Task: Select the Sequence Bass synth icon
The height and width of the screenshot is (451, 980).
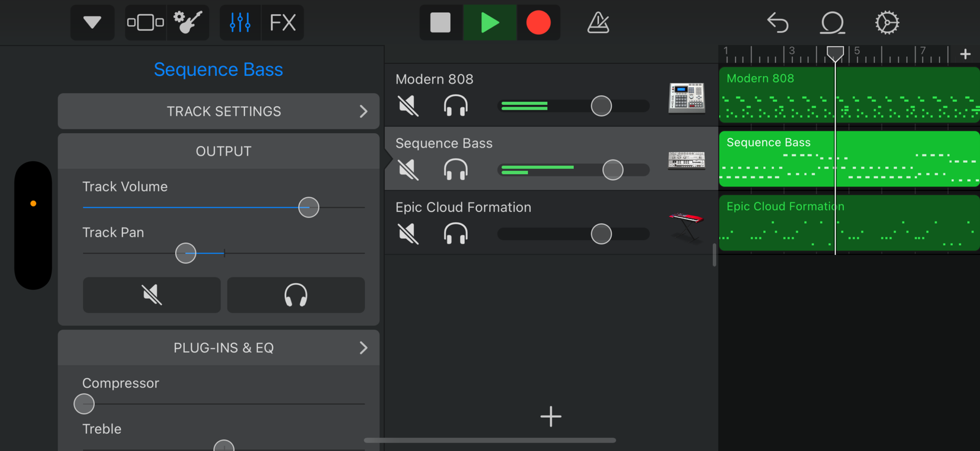Action: click(687, 161)
